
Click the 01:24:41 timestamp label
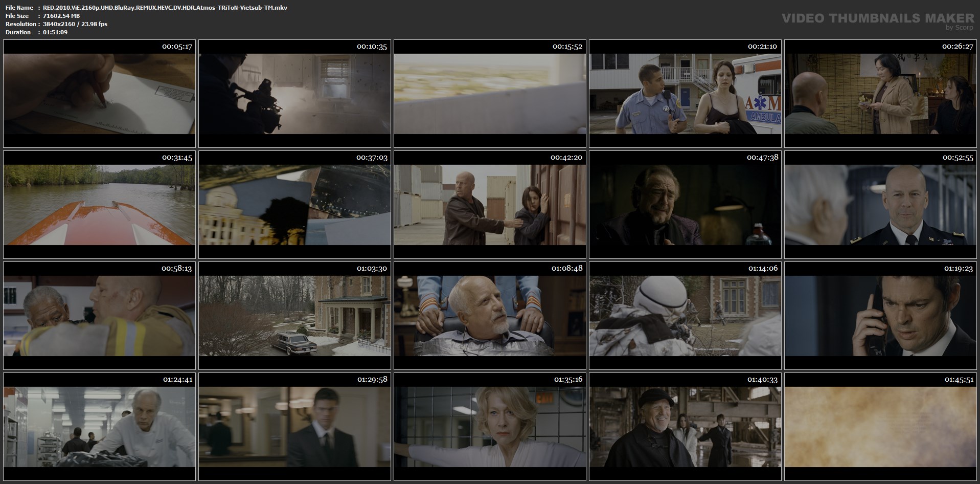177,380
